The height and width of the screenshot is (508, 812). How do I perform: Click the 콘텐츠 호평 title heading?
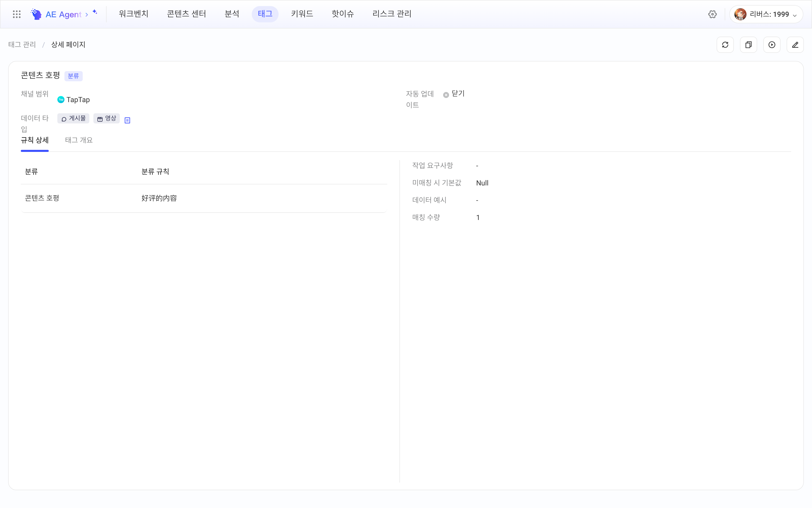[x=40, y=75]
